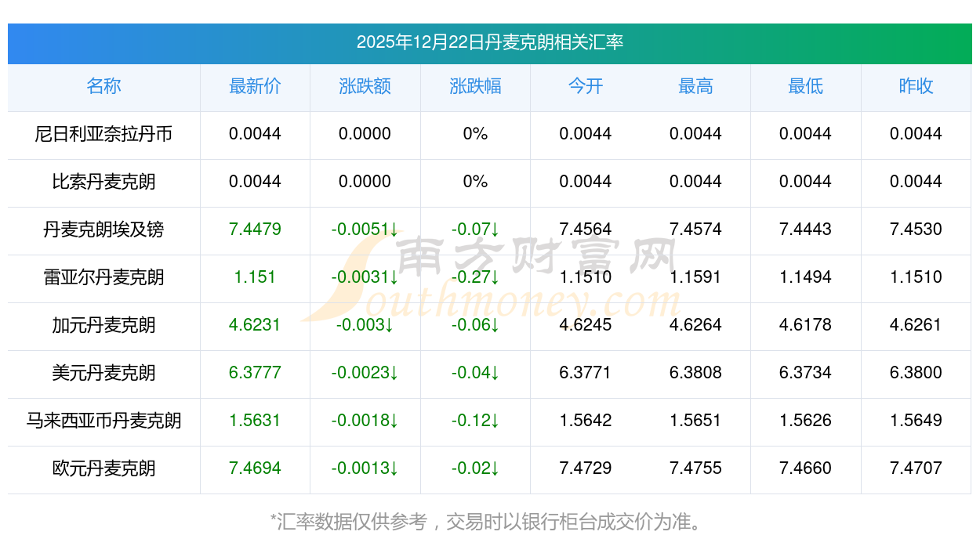Click the row name 美元丹麦克朗
The height and width of the screenshot is (546, 980).
103,373
